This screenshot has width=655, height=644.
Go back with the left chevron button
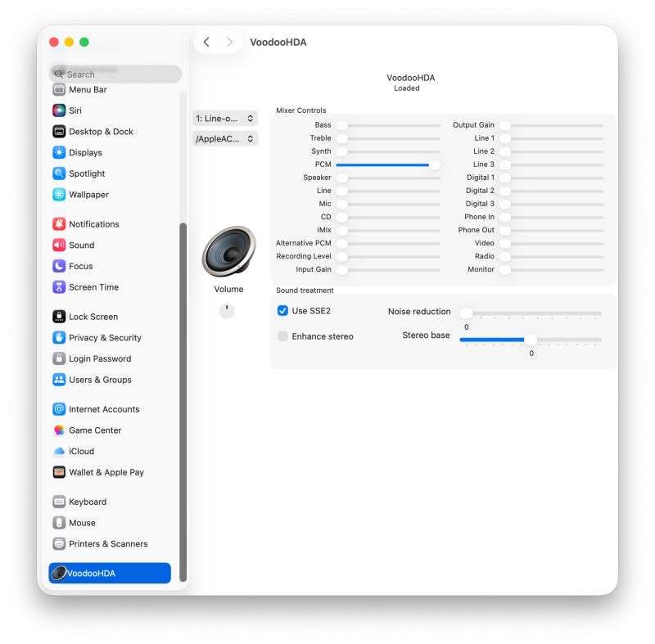(x=206, y=43)
